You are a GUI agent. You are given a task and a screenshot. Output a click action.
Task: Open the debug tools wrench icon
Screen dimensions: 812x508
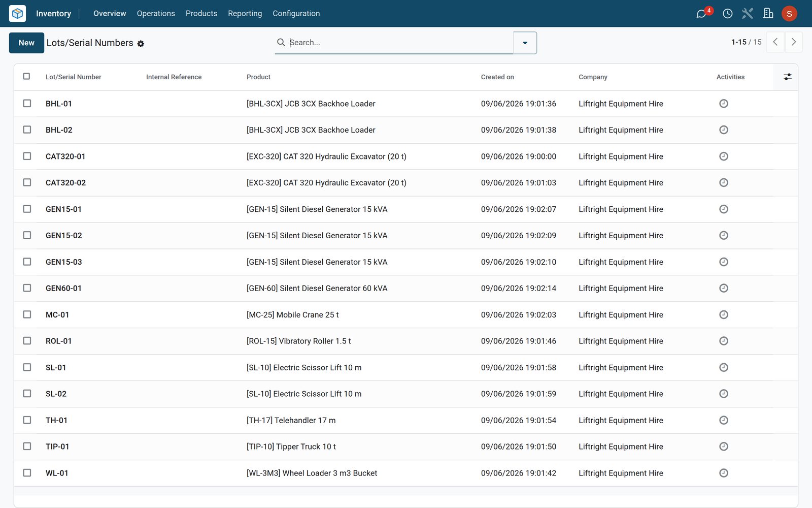748,14
